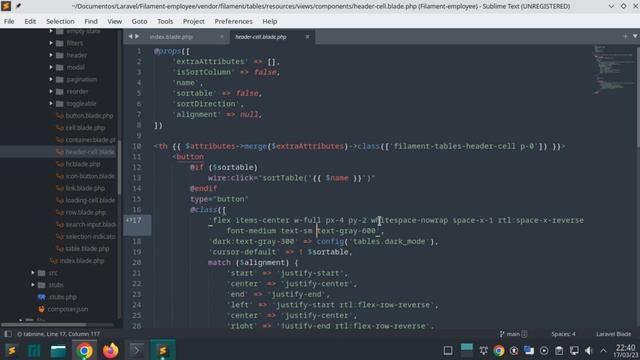The image size is (640, 360).
Task: Open the display and network tray icon
Action: tap(574, 350)
